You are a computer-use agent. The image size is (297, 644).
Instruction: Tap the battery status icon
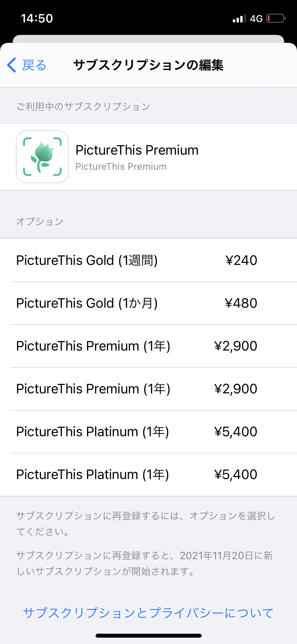[x=276, y=19]
